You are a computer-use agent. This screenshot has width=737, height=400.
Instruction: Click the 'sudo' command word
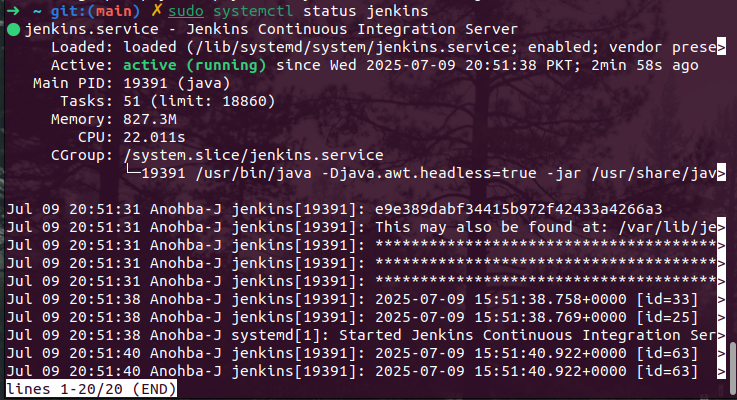(x=186, y=11)
